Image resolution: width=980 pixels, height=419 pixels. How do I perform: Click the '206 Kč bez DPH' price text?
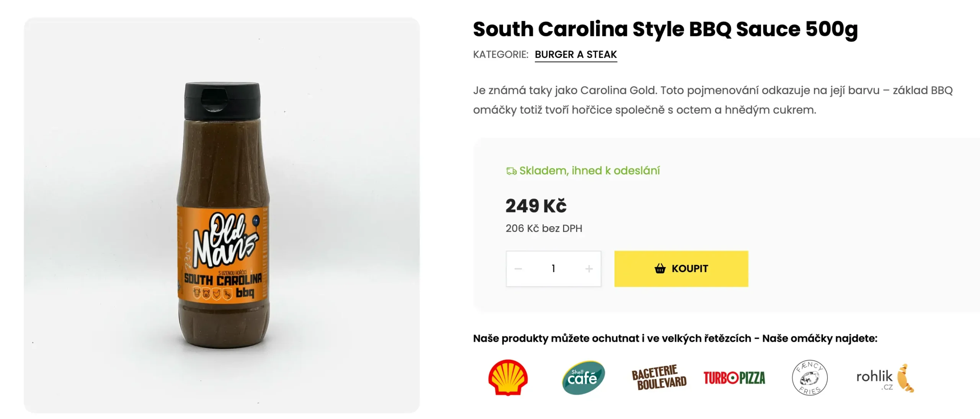pos(544,228)
